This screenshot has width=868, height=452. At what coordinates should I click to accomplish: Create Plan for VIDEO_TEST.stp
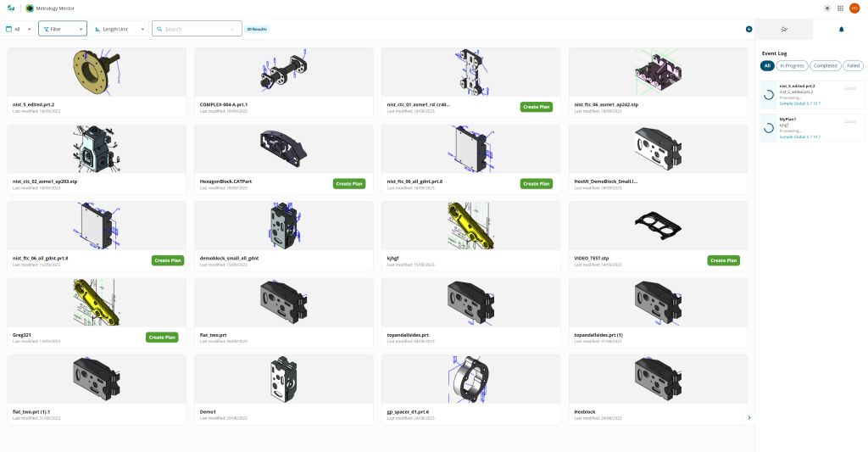(x=723, y=260)
